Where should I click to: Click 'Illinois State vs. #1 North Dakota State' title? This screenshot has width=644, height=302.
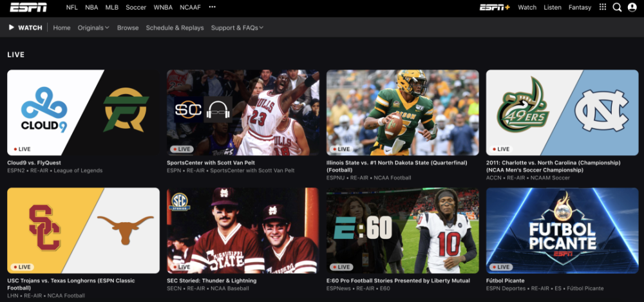pos(397,166)
